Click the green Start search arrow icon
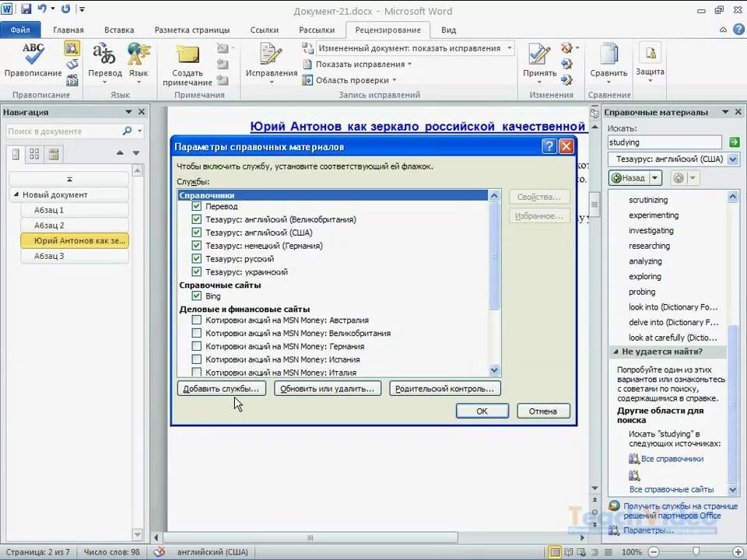747x560 pixels. coord(734,142)
